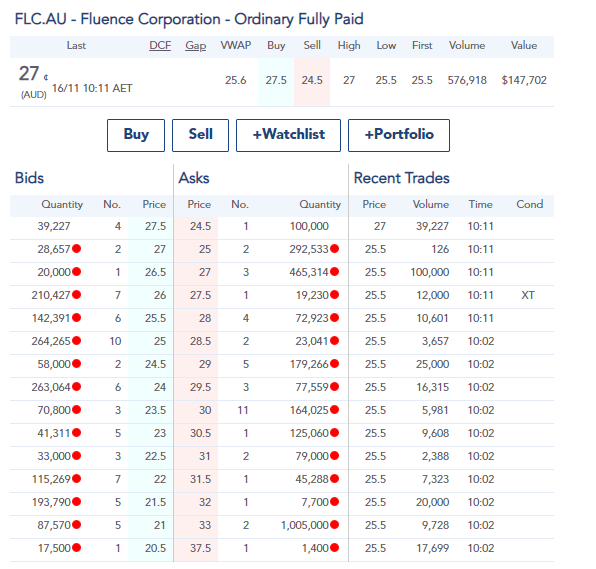Click red dot beside bid quantity 33,000

[76, 456]
